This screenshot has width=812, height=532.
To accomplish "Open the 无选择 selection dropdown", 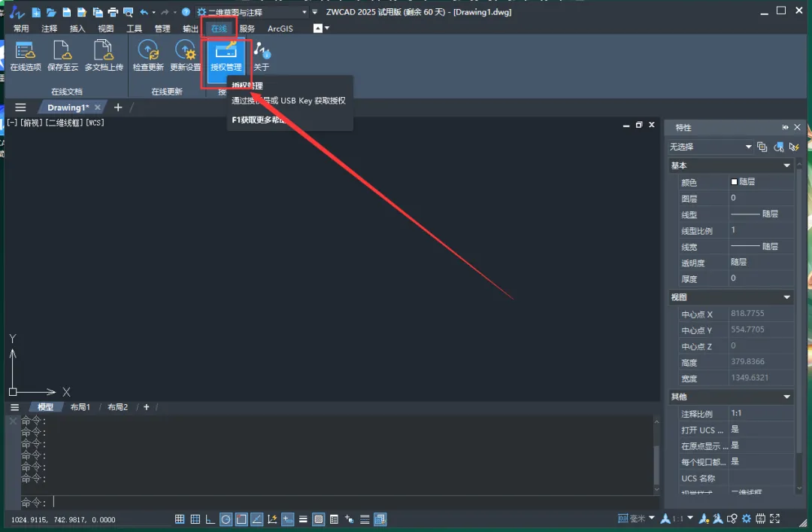I will point(710,147).
